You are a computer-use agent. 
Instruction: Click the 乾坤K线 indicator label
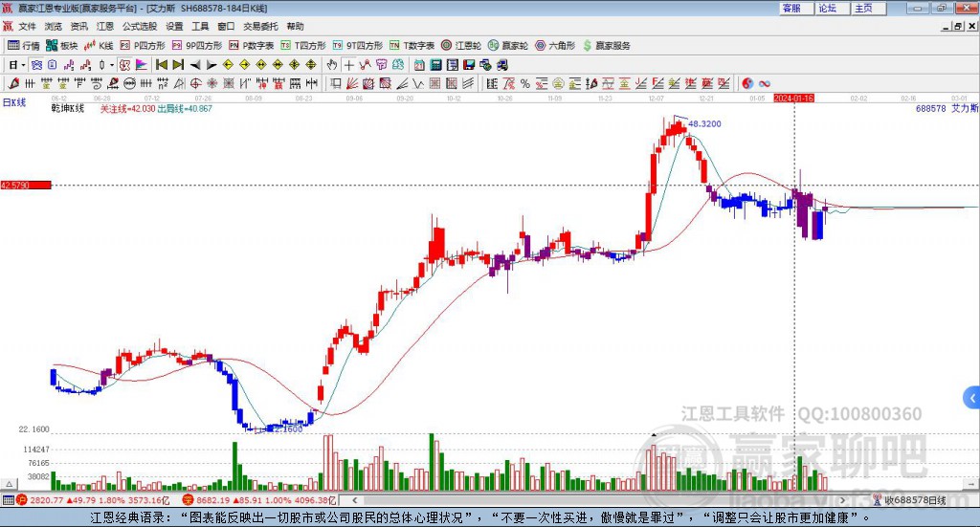68,109
